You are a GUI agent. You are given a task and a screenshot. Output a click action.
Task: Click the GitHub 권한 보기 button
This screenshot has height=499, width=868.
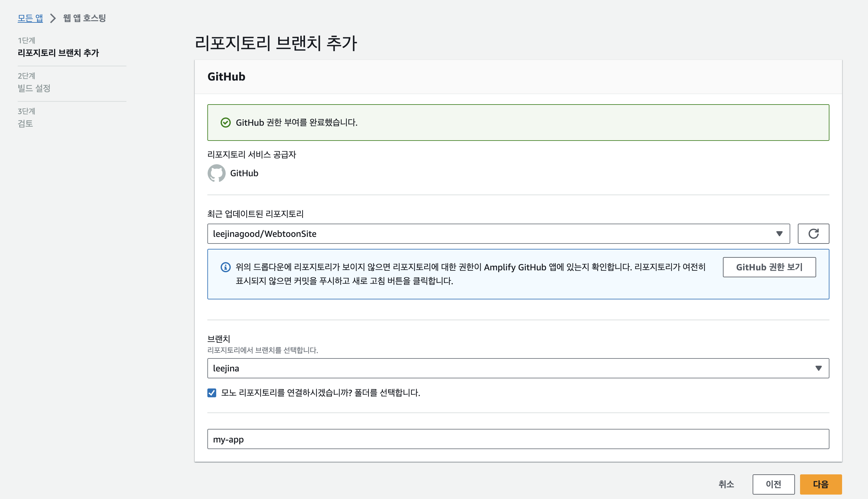tap(769, 267)
